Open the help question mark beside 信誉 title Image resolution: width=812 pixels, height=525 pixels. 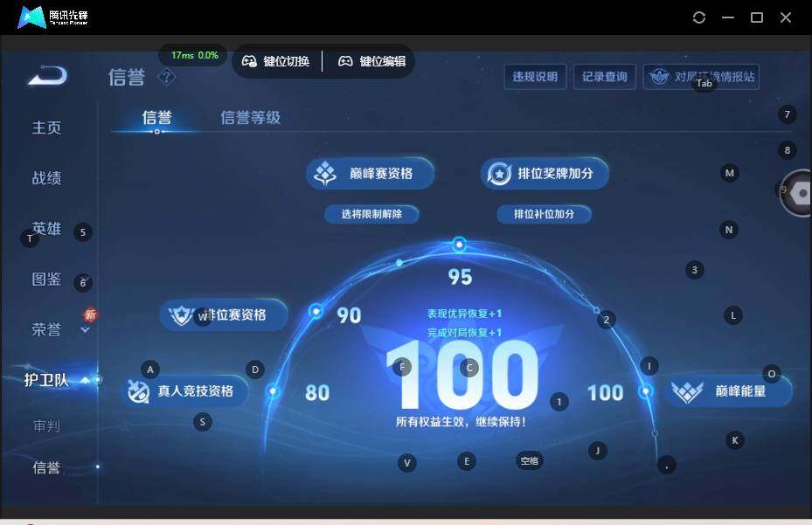[166, 77]
